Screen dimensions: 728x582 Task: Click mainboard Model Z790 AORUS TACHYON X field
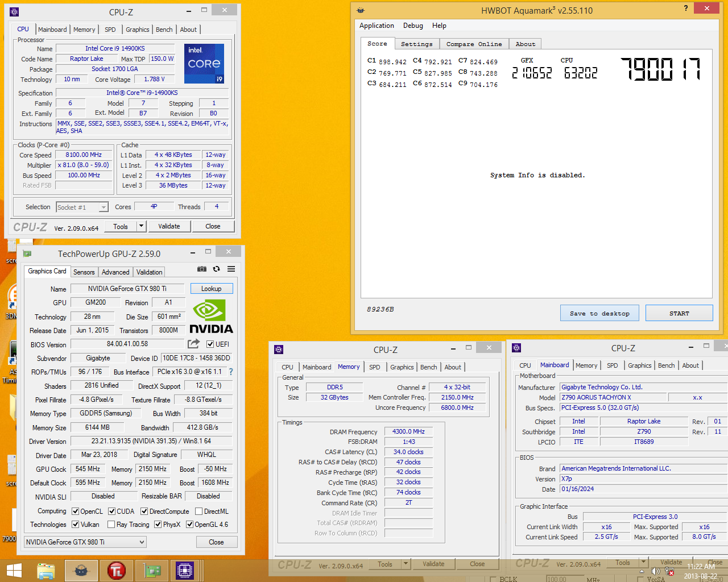pos(613,397)
